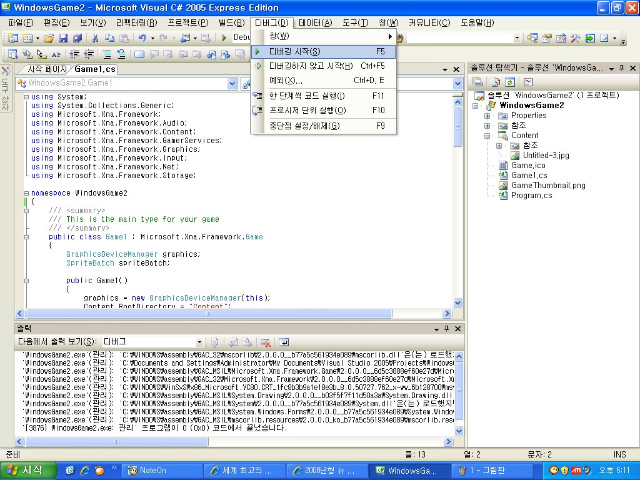Screen dimensions: 640x480
Task: Open the 파일(F) menu
Action: (20, 22)
